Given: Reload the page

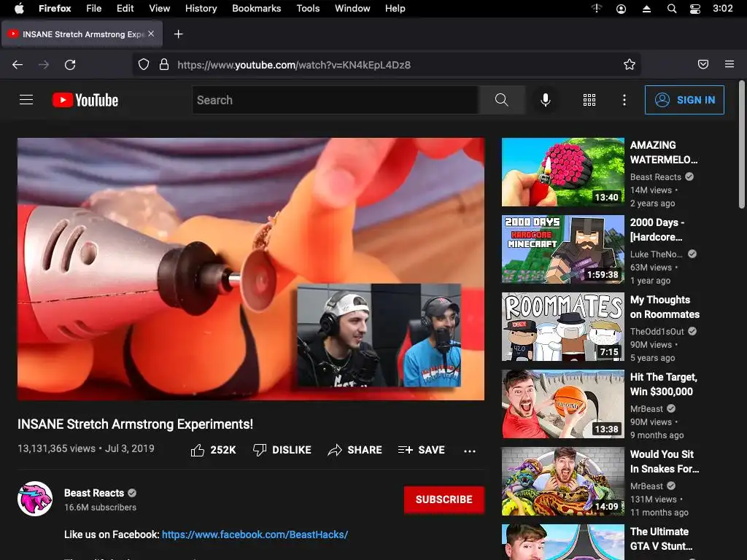Looking at the screenshot, I should [x=70, y=65].
